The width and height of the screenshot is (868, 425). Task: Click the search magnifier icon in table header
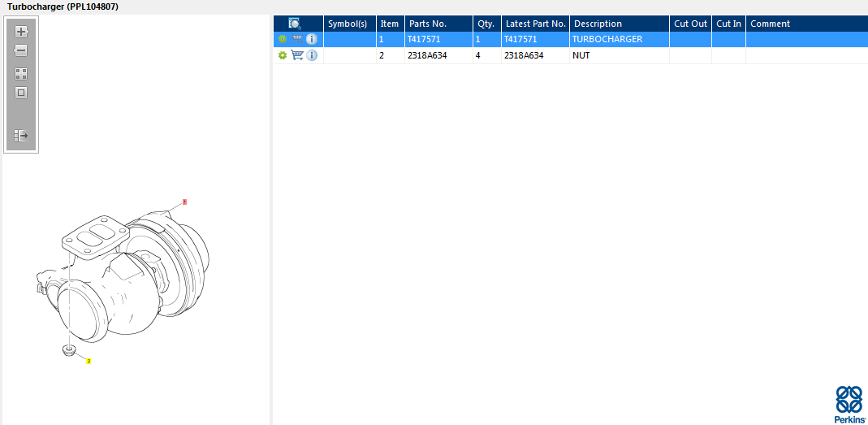(295, 24)
